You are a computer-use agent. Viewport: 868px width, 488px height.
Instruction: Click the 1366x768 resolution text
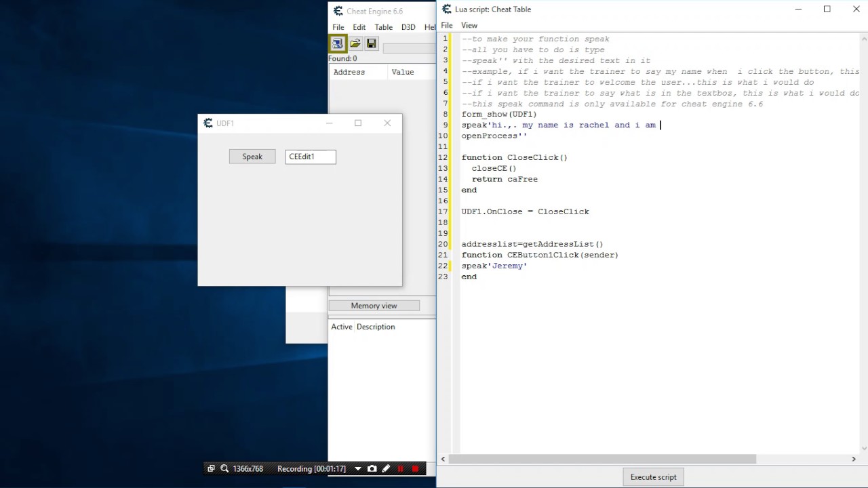(248, 468)
